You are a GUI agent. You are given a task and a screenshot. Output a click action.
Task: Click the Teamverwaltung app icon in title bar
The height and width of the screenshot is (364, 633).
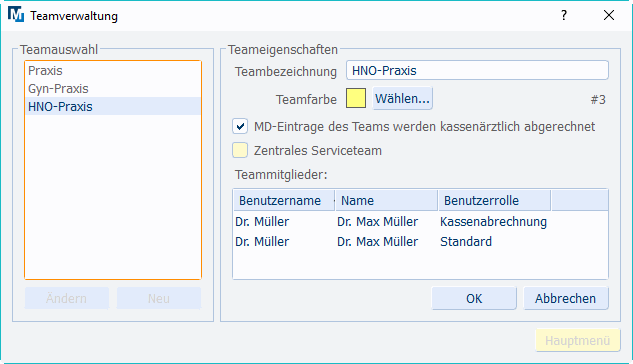(x=16, y=15)
